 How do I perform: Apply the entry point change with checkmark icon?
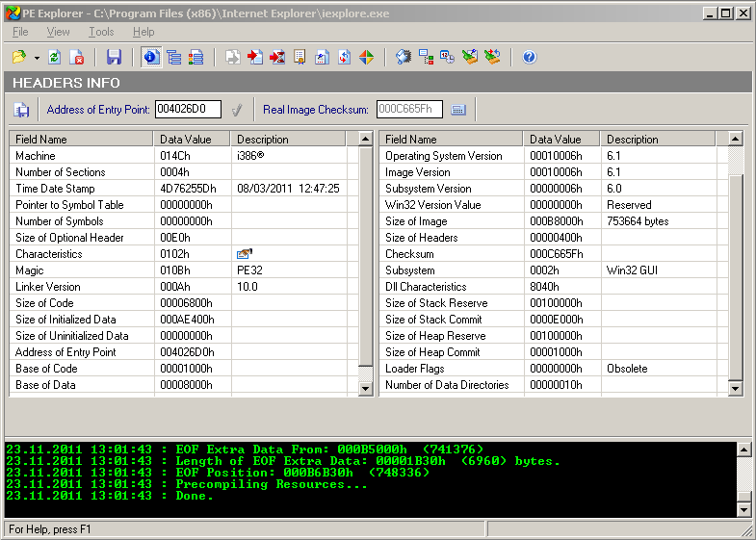[237, 110]
